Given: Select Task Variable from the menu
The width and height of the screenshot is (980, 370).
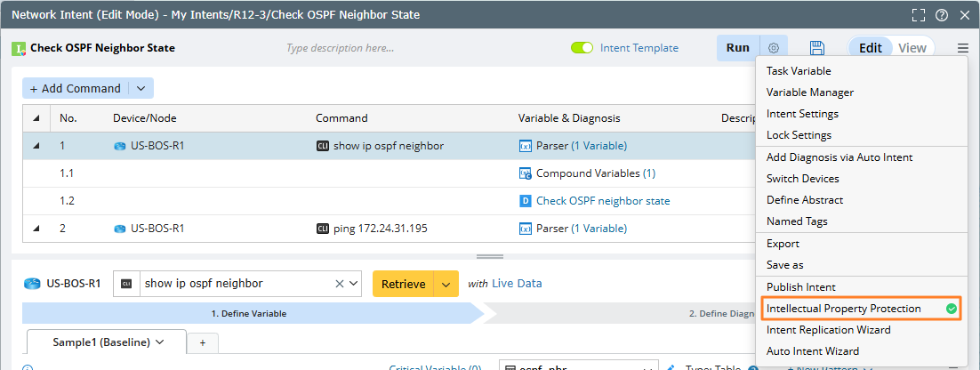Looking at the screenshot, I should pos(799,71).
